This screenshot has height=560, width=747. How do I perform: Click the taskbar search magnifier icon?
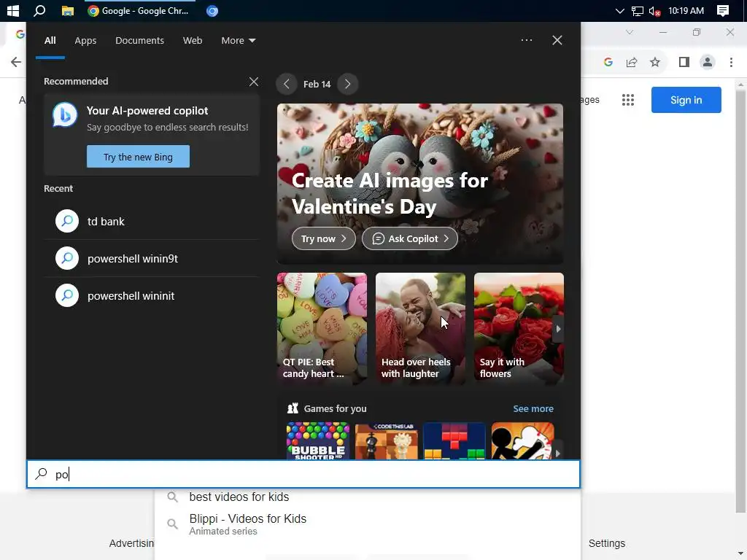[x=39, y=10]
